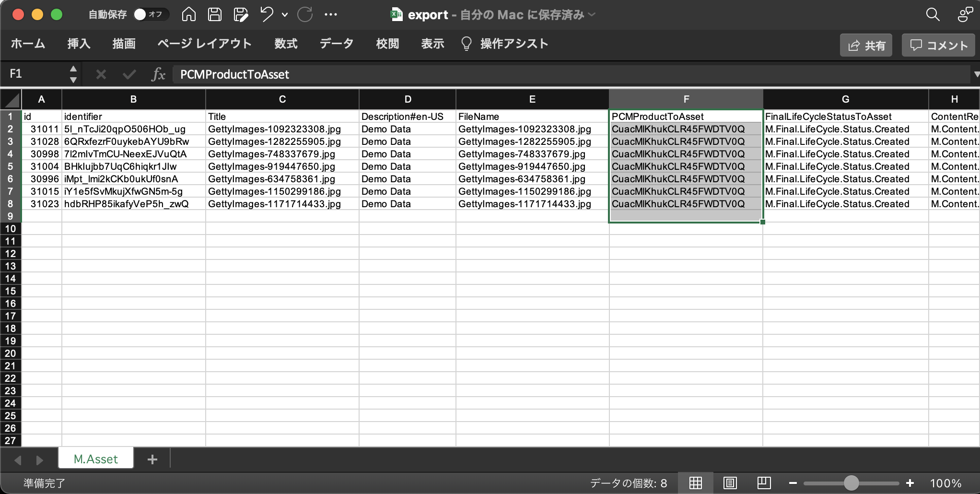The image size is (980, 494).
Task: Click the Search magnifier icon
Action: pos(933,14)
